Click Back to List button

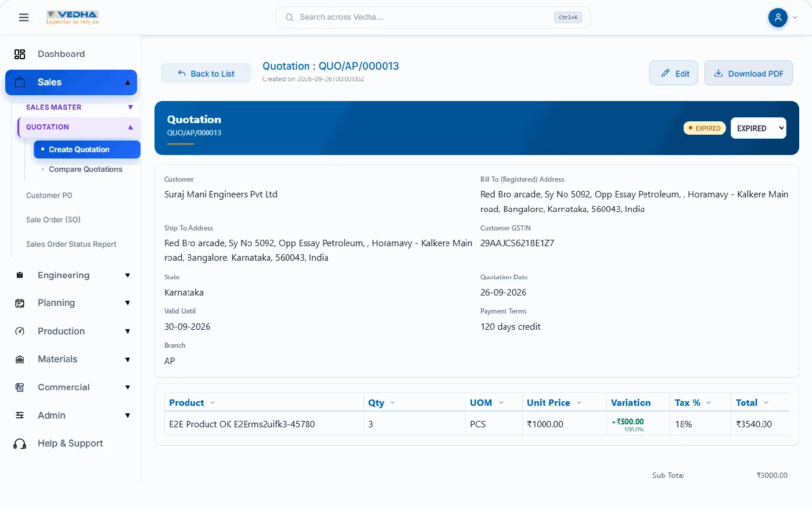[x=206, y=73]
